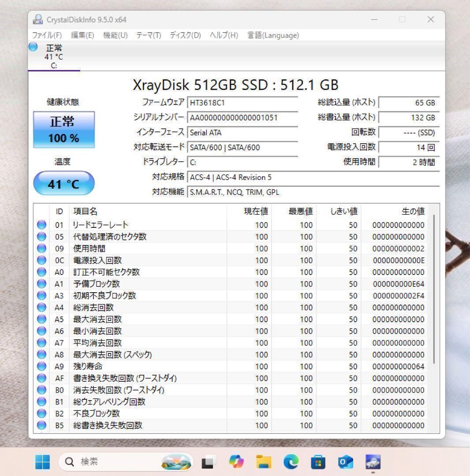
Task: Click the 41 °C temperature button
Action: pyautogui.click(x=63, y=184)
